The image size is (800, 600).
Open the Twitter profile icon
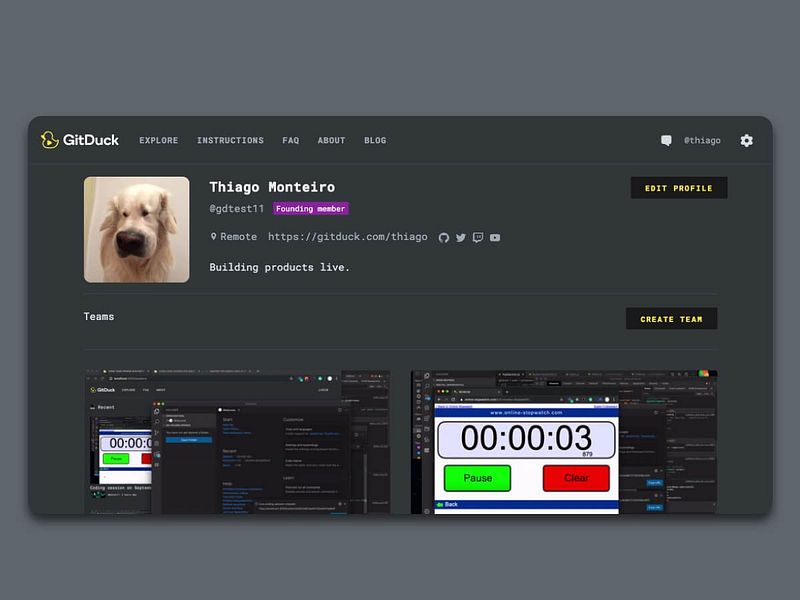pos(461,238)
